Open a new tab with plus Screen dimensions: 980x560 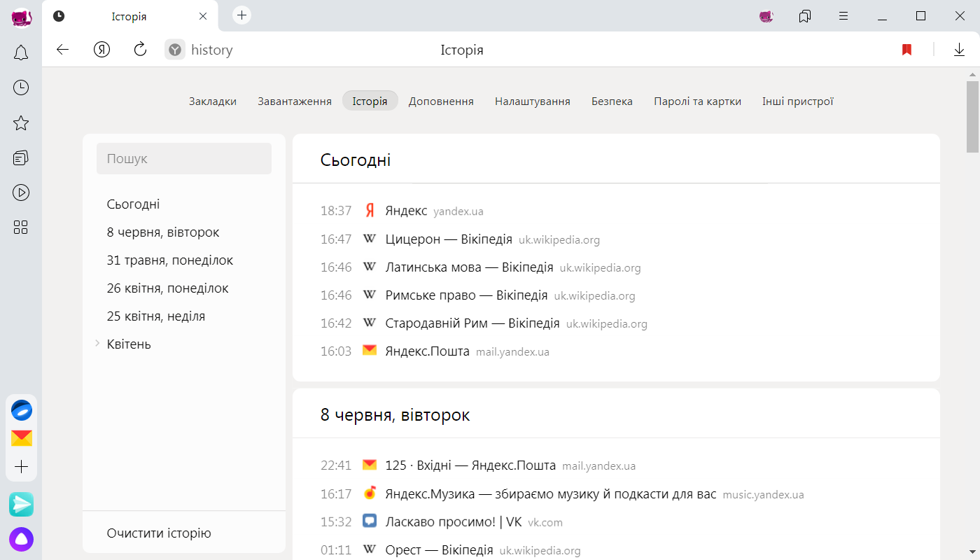[241, 15]
